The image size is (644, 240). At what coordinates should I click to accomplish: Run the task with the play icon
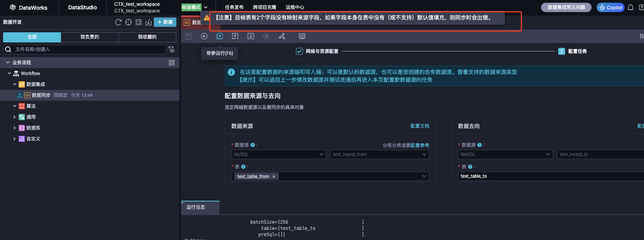204,36
